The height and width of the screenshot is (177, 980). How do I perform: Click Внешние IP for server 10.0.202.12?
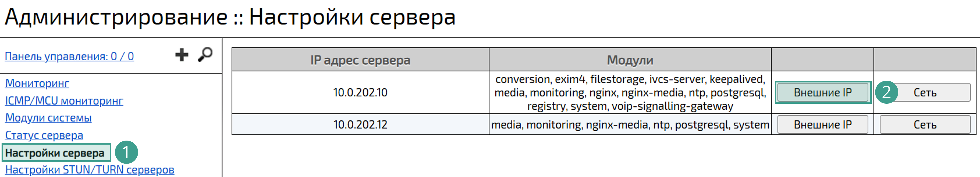pos(823,125)
